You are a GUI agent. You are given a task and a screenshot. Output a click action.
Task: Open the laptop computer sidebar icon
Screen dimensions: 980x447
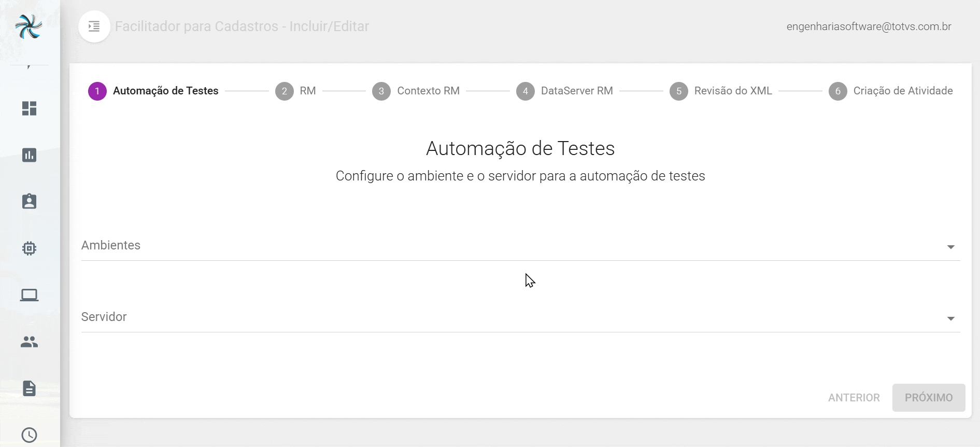pyautogui.click(x=29, y=295)
